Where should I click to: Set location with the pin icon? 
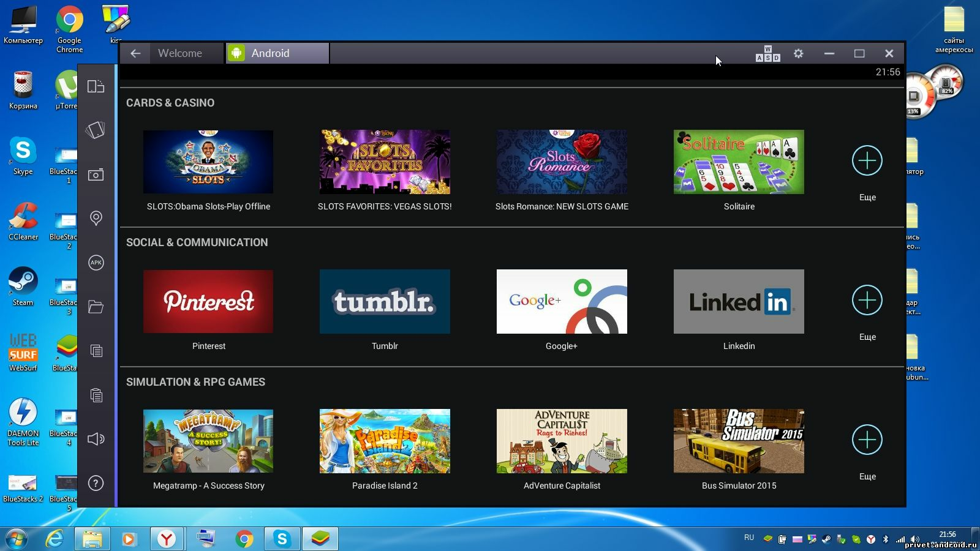(96, 218)
